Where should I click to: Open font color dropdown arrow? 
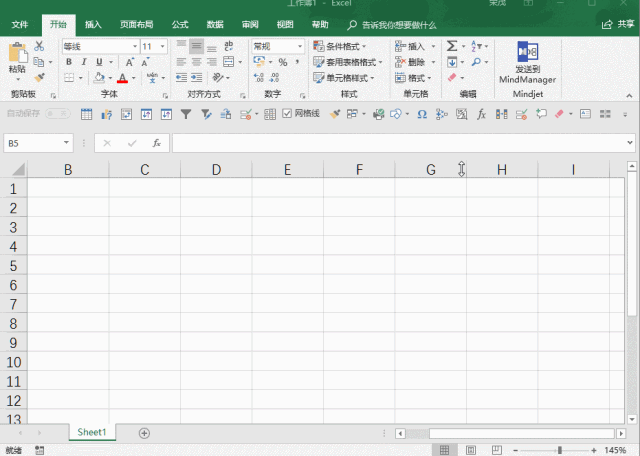click(x=134, y=78)
